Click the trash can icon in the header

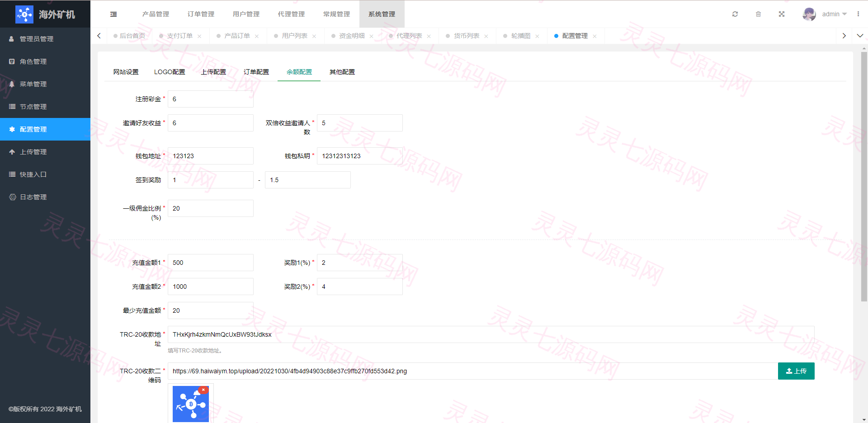(758, 14)
